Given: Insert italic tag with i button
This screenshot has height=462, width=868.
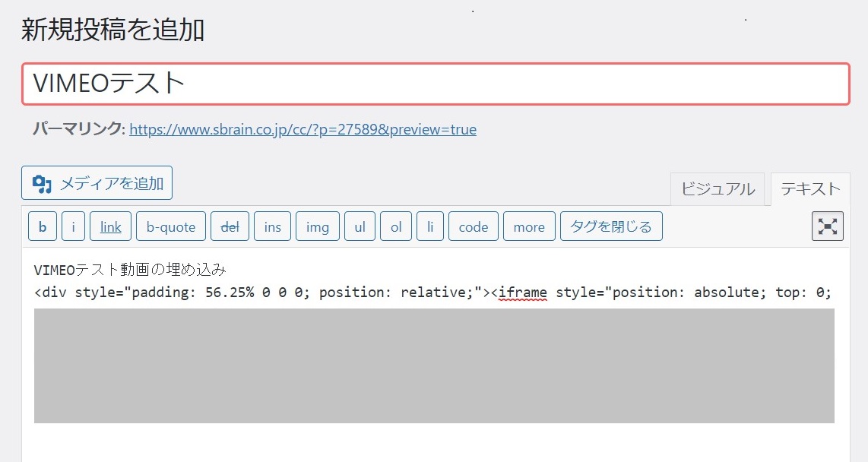Looking at the screenshot, I should (x=74, y=226).
